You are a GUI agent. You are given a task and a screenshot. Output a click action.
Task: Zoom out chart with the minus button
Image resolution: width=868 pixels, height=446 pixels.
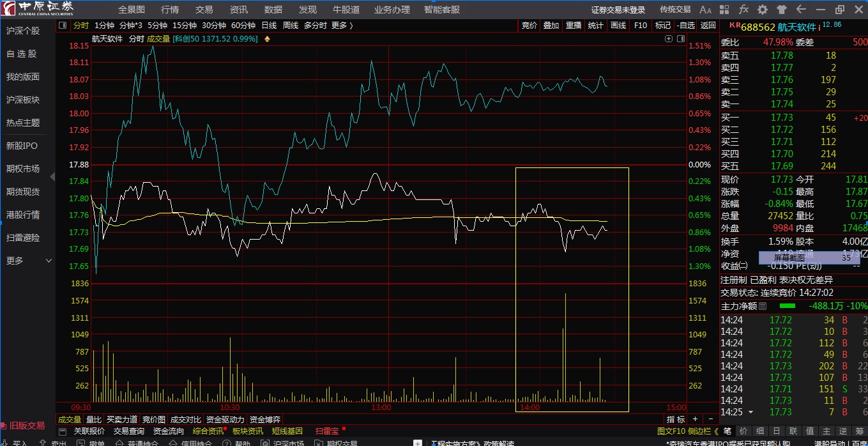711,419
